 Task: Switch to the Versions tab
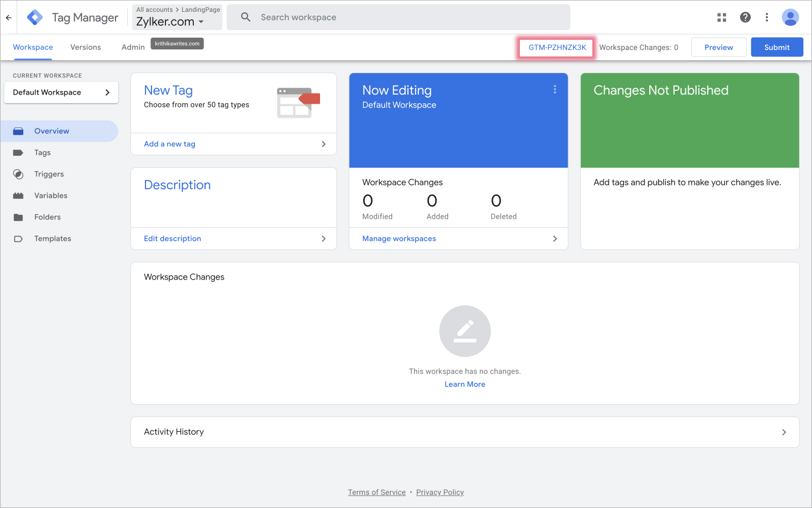(x=85, y=47)
